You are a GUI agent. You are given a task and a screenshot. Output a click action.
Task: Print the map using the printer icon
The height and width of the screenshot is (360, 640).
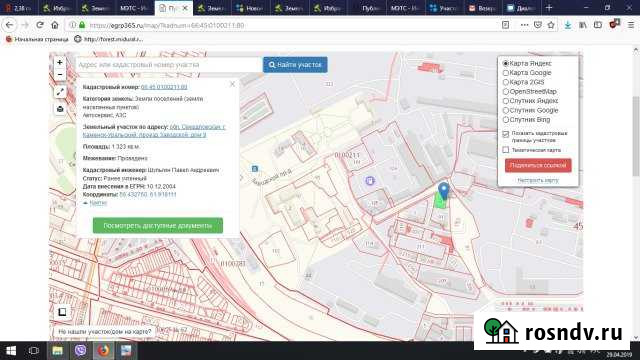tap(60, 109)
